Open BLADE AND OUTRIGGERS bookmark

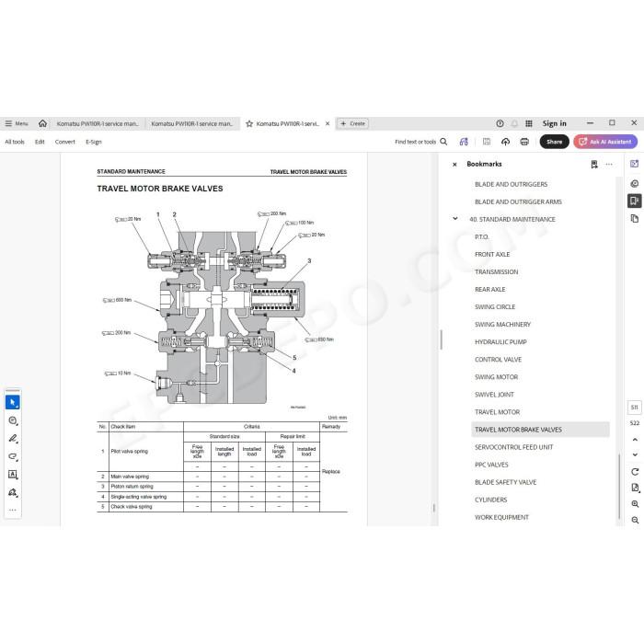(x=511, y=184)
